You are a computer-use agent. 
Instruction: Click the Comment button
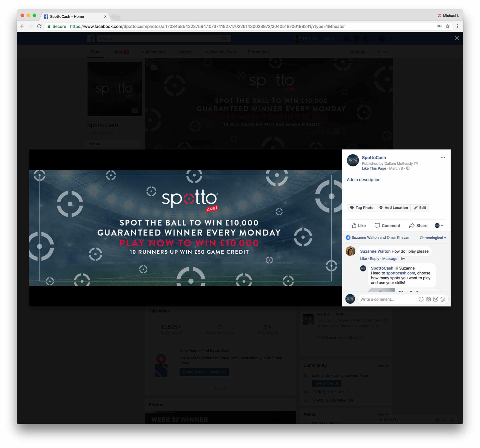point(387,225)
